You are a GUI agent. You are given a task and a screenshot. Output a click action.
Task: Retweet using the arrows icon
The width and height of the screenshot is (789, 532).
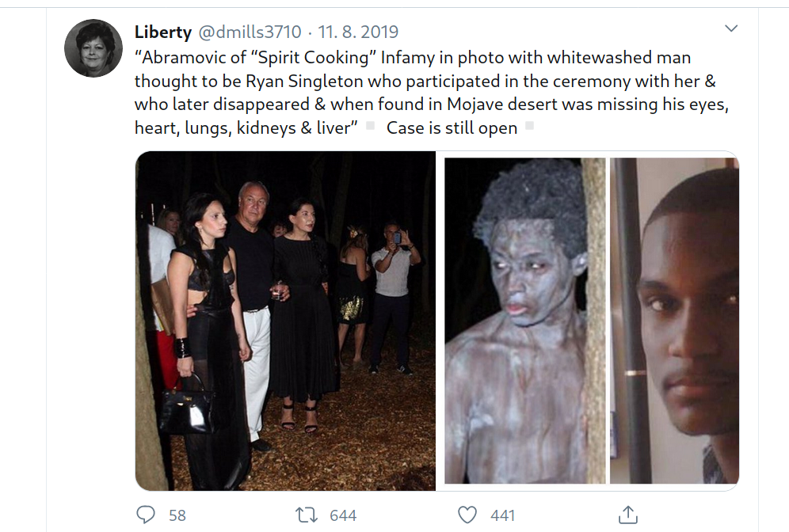point(306,515)
